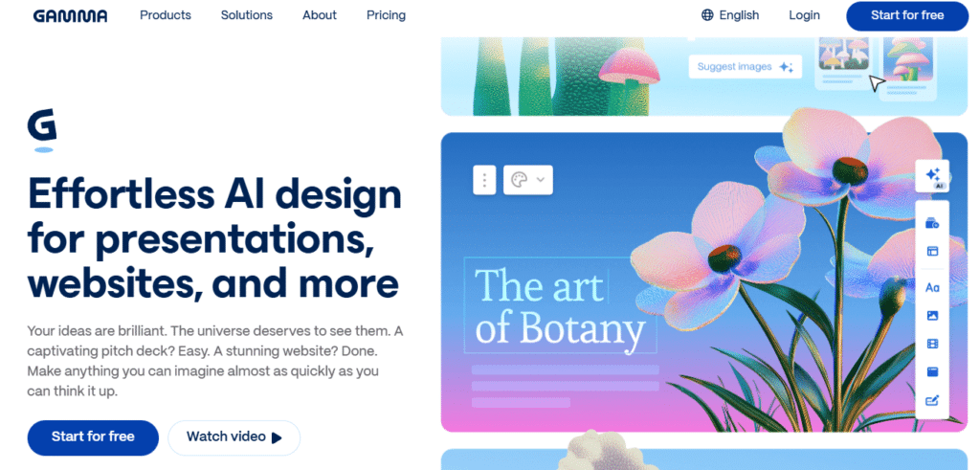Click the text formatting Aa icon
980x470 pixels.
(932, 287)
